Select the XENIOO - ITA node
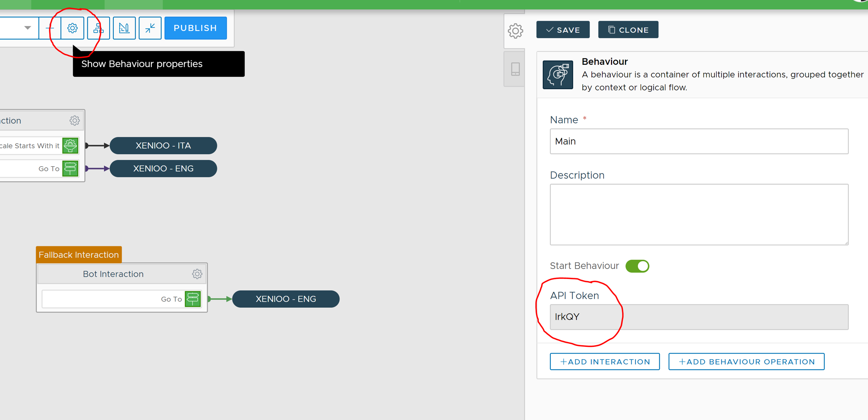The height and width of the screenshot is (420, 868). [x=163, y=146]
